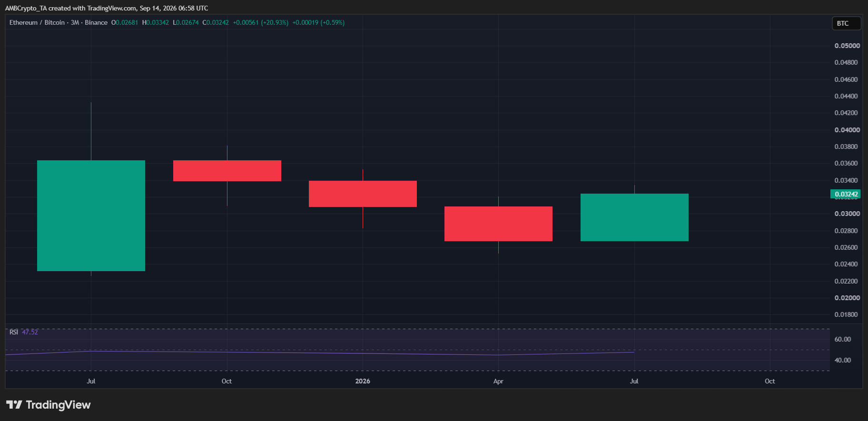Click the 0.02000 price axis label
868x421 pixels.
tap(847, 298)
